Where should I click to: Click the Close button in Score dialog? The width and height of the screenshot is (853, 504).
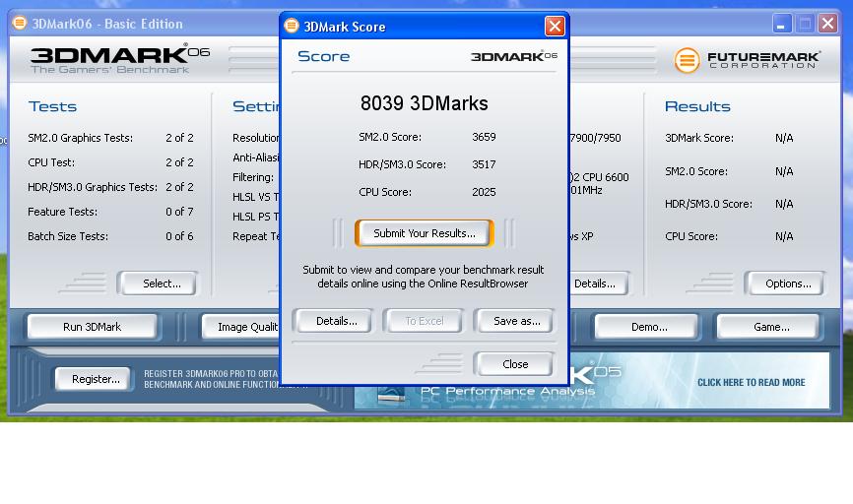coord(515,364)
